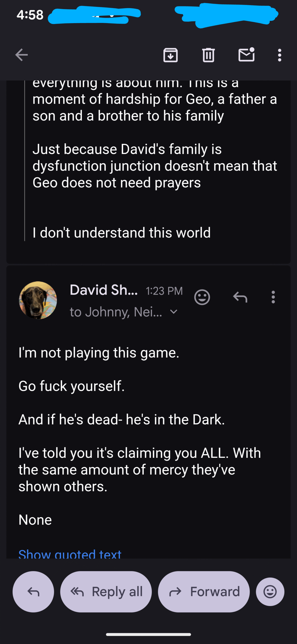Expand the recipient details chevron
The image size is (297, 644).
[x=174, y=312]
